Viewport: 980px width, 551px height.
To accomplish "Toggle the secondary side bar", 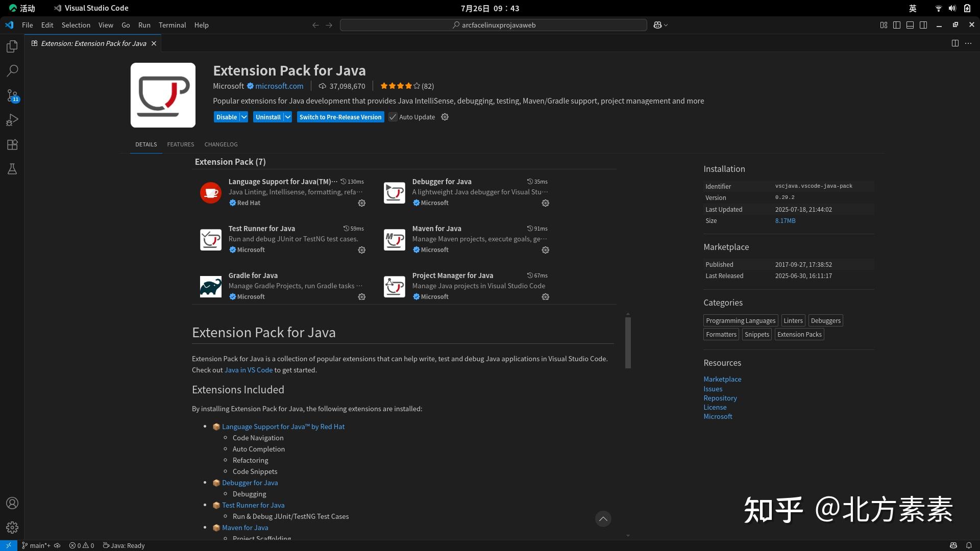I will [923, 24].
